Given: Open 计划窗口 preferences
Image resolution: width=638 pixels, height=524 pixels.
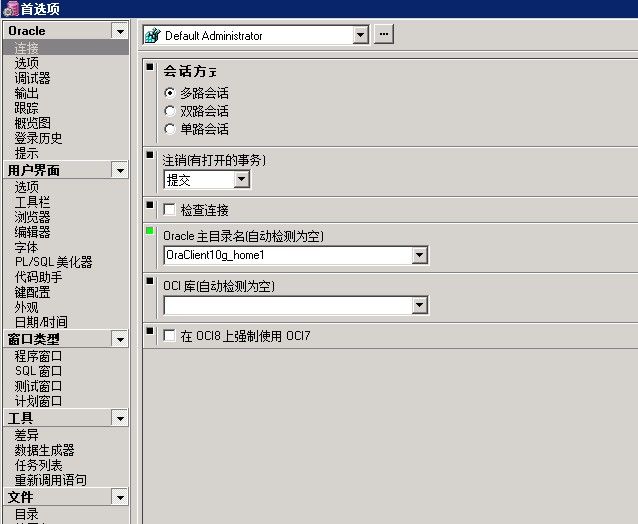Looking at the screenshot, I should point(38,402).
